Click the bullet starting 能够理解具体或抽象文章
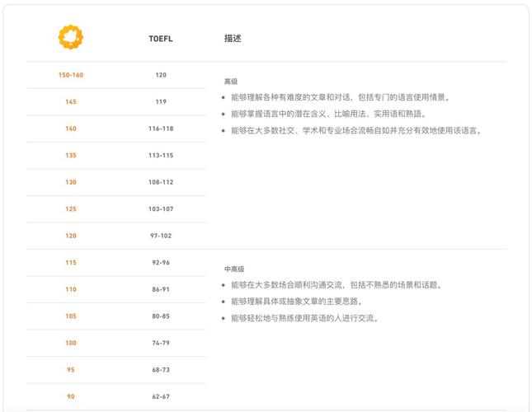The width and height of the screenshot is (532, 412). click(x=297, y=302)
